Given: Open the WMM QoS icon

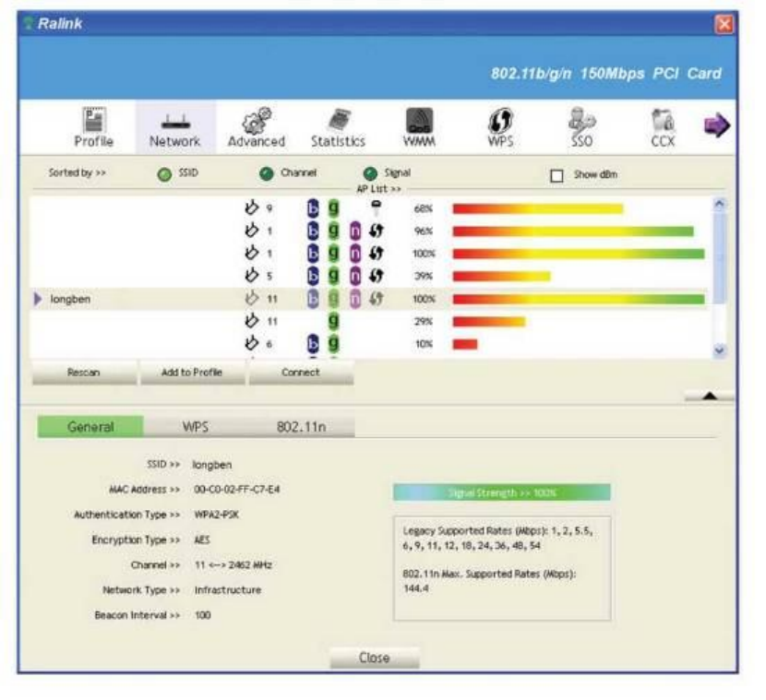Looking at the screenshot, I should [419, 127].
